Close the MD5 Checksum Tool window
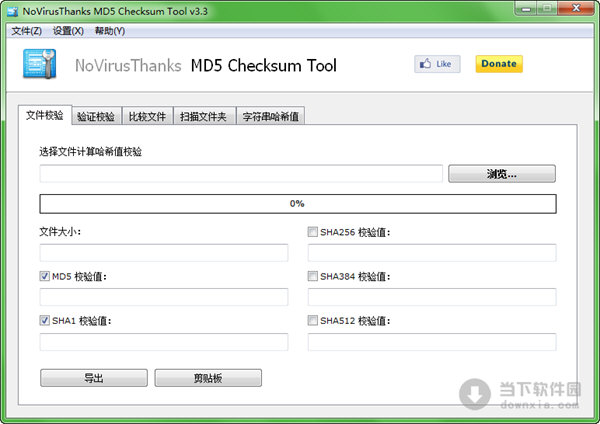This screenshot has width=600, height=424. click(576, 8)
